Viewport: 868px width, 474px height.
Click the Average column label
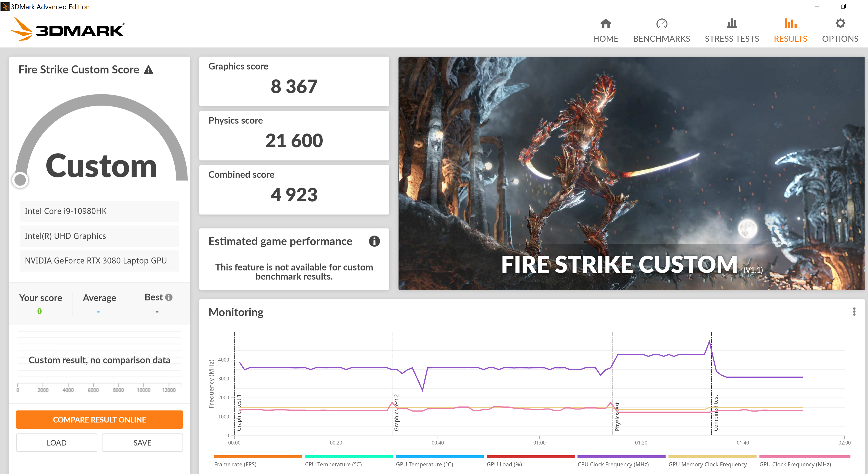99,298
